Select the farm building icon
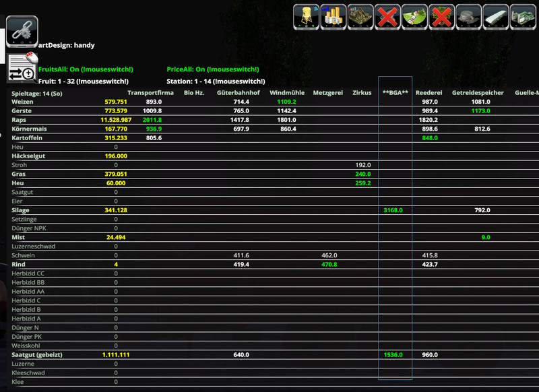 (x=360, y=17)
